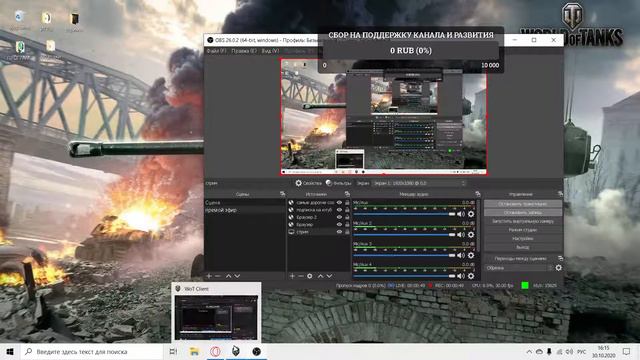Open transition properties gear icon

coord(558,268)
